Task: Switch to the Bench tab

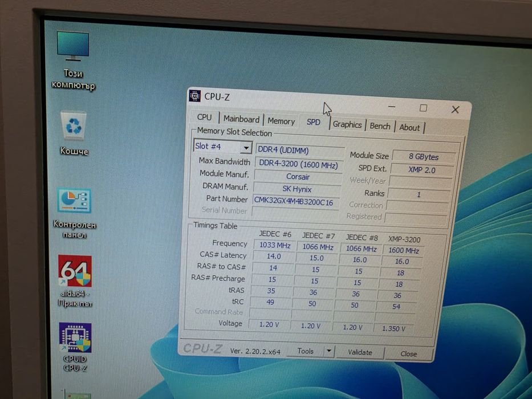Action: (380, 126)
